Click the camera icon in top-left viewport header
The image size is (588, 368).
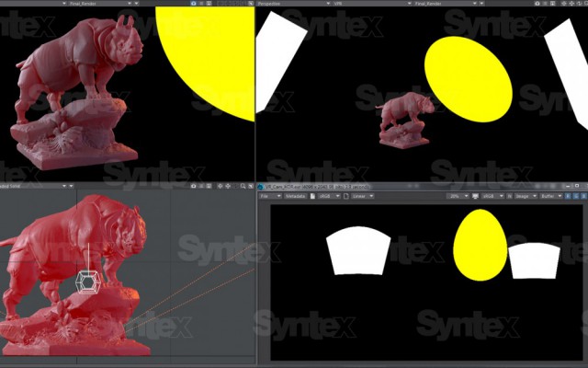pyautogui.click(x=194, y=4)
